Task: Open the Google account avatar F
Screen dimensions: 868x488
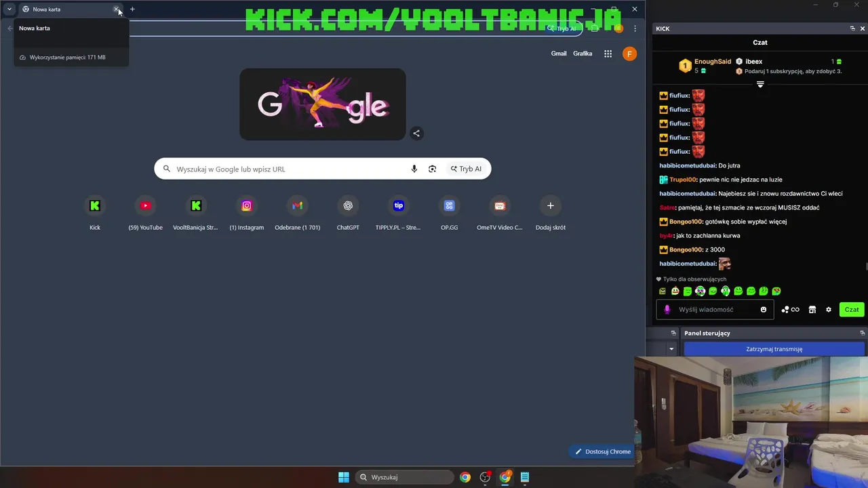Action: (x=629, y=54)
